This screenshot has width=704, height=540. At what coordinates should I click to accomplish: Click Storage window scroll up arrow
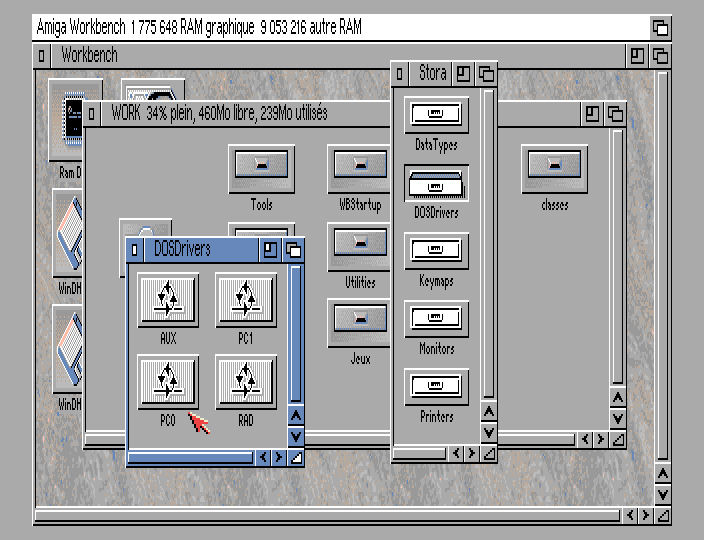pos(488,412)
